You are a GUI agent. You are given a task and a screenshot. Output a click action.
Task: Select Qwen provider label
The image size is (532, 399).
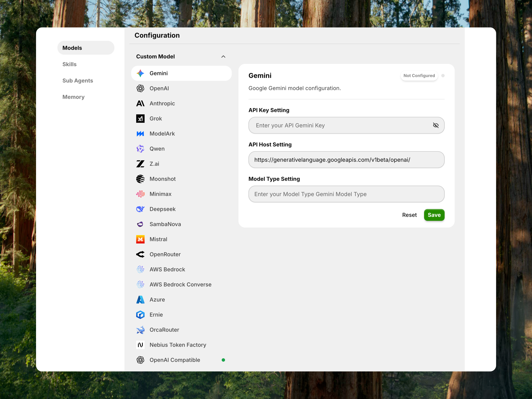(157, 149)
